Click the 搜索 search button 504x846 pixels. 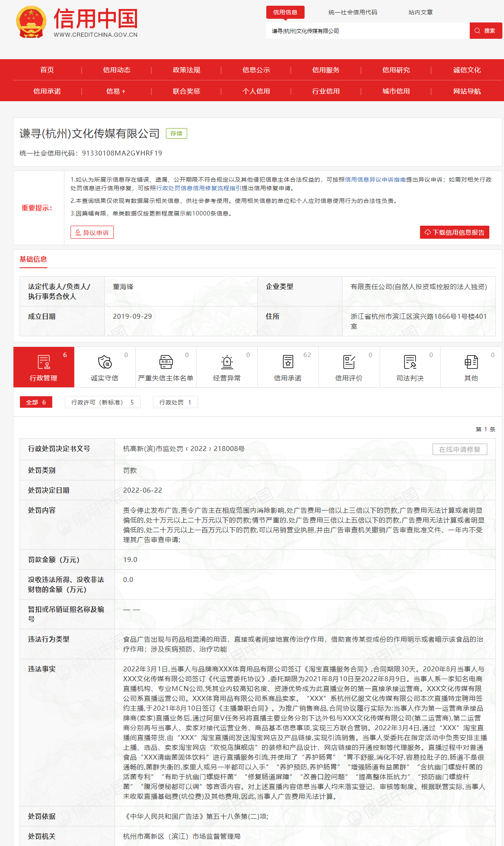tap(486, 31)
